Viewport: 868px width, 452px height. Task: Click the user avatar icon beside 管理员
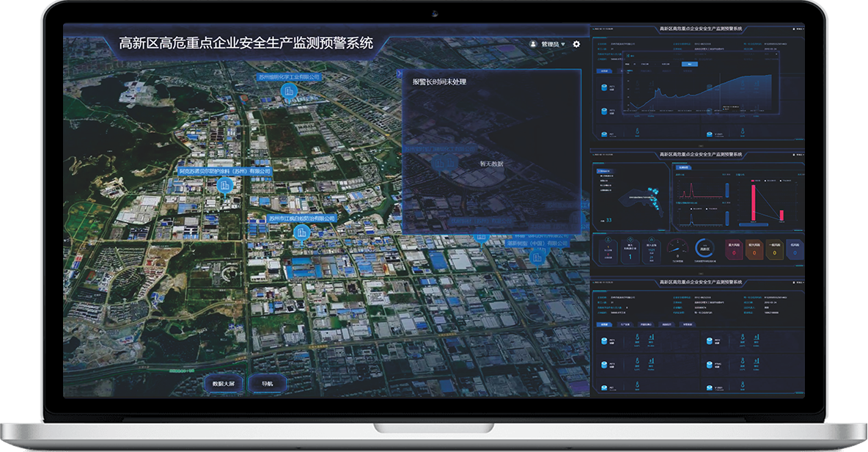click(533, 44)
